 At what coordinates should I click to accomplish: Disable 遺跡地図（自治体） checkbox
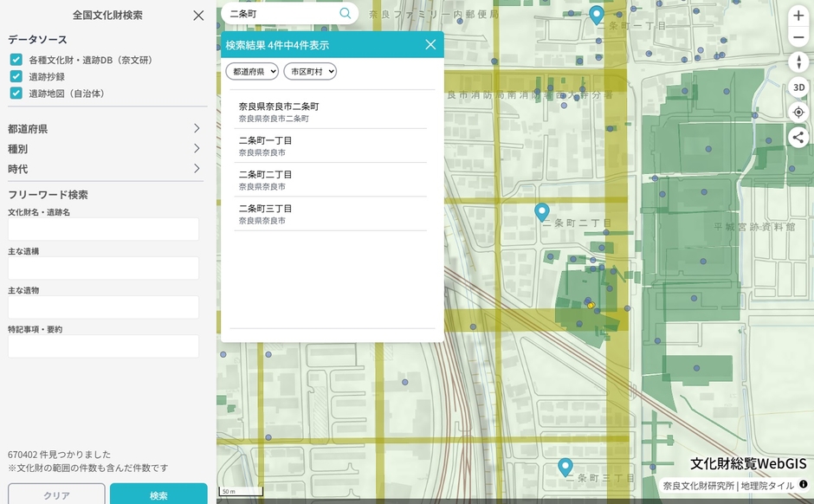[16, 94]
